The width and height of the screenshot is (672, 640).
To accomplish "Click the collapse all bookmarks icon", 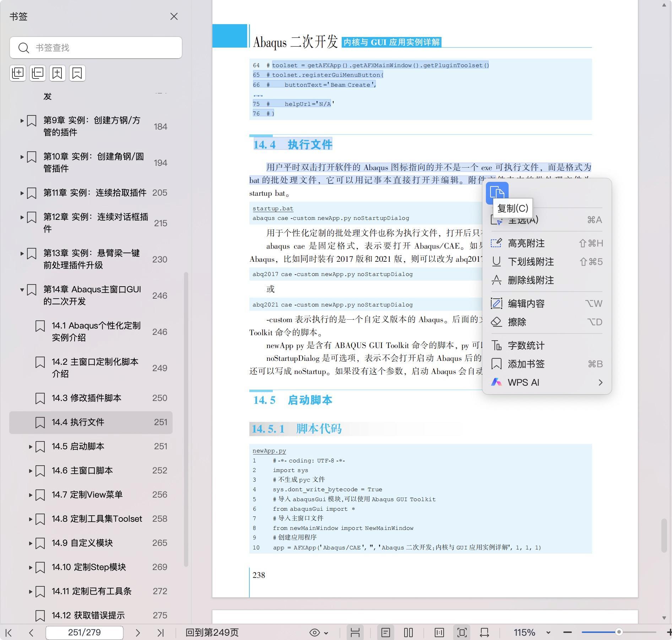I will click(38, 73).
